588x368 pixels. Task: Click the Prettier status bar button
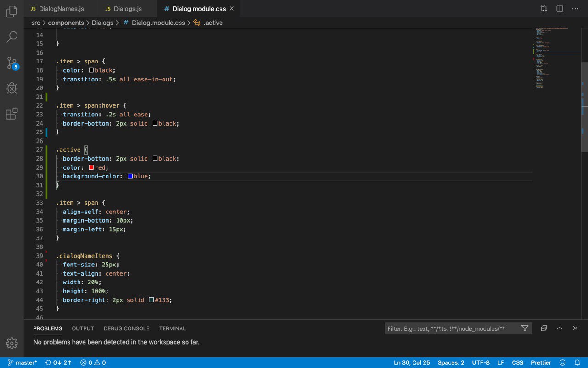[x=541, y=362]
